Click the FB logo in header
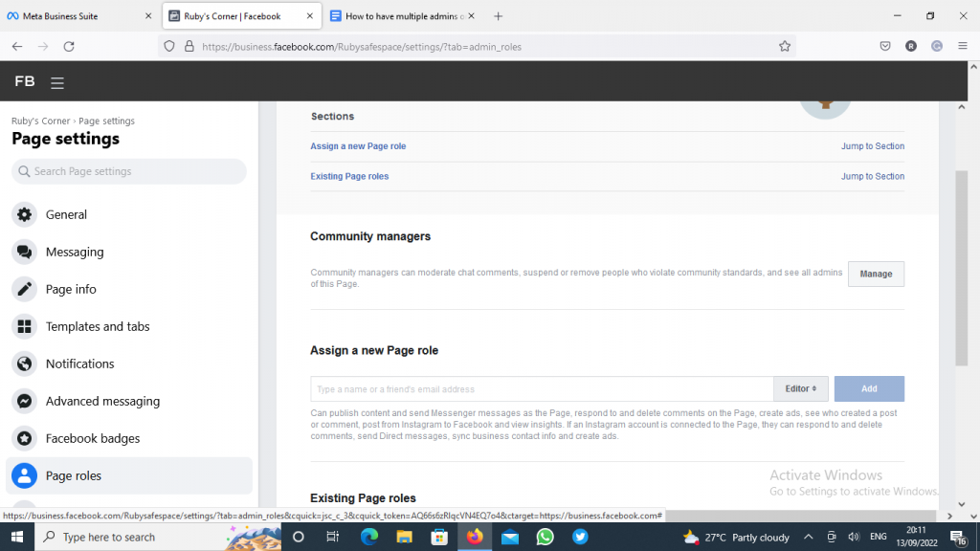Viewport: 980px width, 551px height. (x=24, y=81)
